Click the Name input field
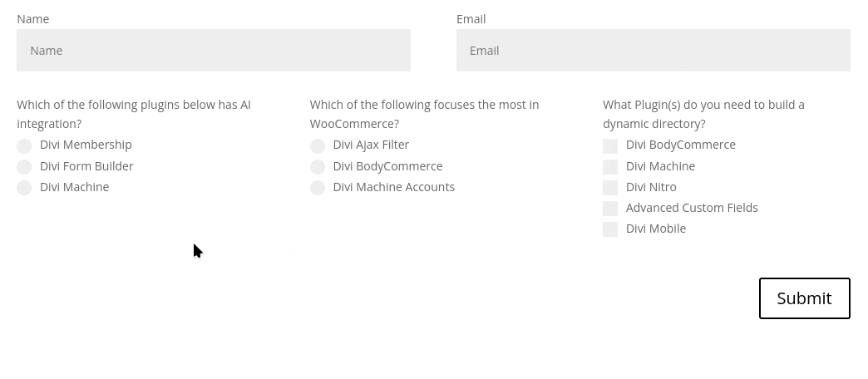 213,51
